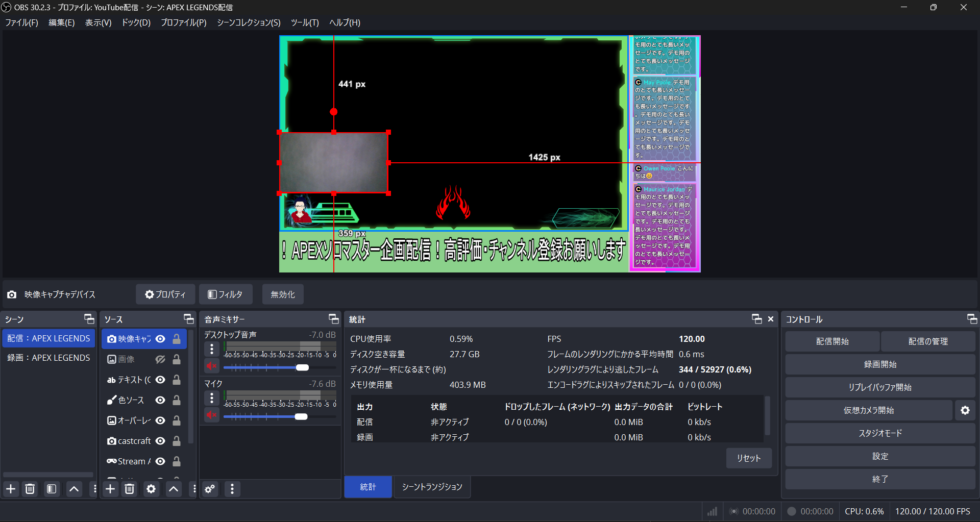Hide the テキスト source with the eye icon
Screen dimensions: 980x522
[160, 380]
